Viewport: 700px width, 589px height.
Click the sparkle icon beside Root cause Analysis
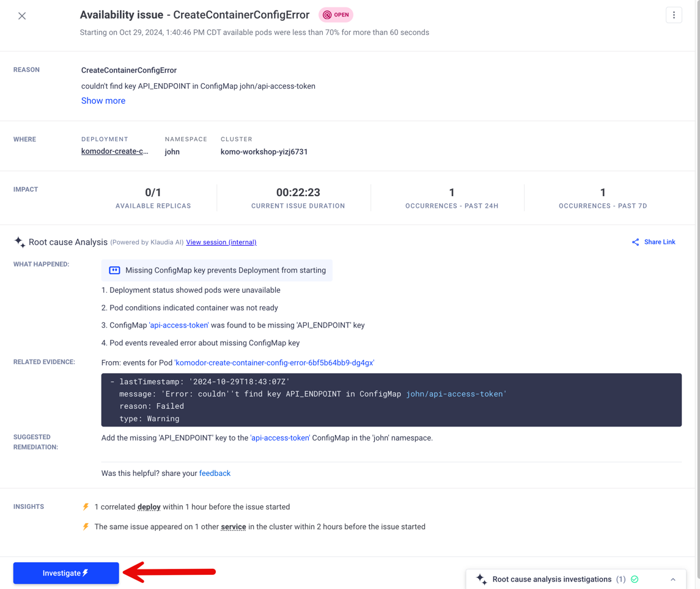point(20,242)
